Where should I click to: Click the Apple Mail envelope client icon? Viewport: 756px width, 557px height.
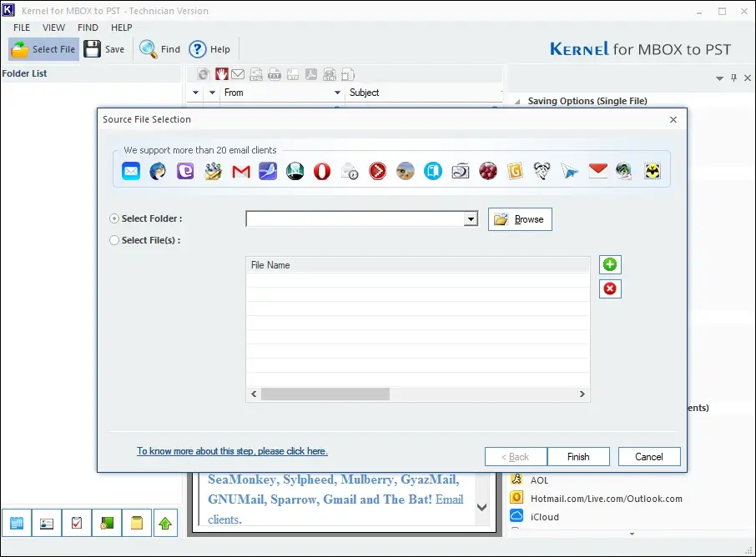point(131,171)
